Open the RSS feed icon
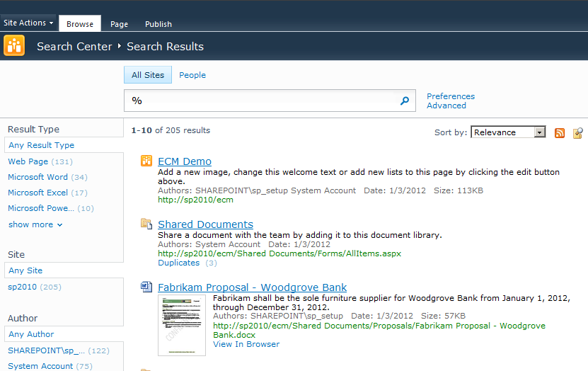Screen dimensions: 588x371 (x=560, y=133)
